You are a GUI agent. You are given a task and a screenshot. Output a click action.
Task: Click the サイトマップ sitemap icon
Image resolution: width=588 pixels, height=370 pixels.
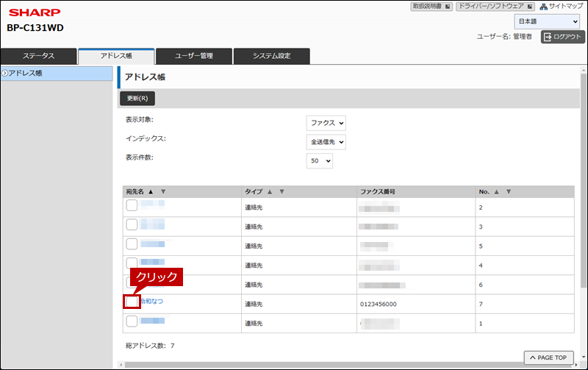(x=543, y=6)
